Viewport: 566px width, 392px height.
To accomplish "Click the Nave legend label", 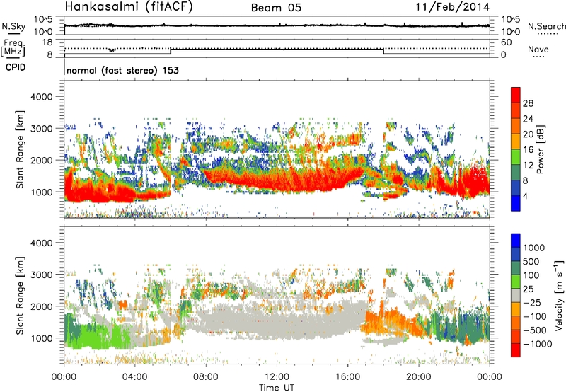I will (538, 49).
